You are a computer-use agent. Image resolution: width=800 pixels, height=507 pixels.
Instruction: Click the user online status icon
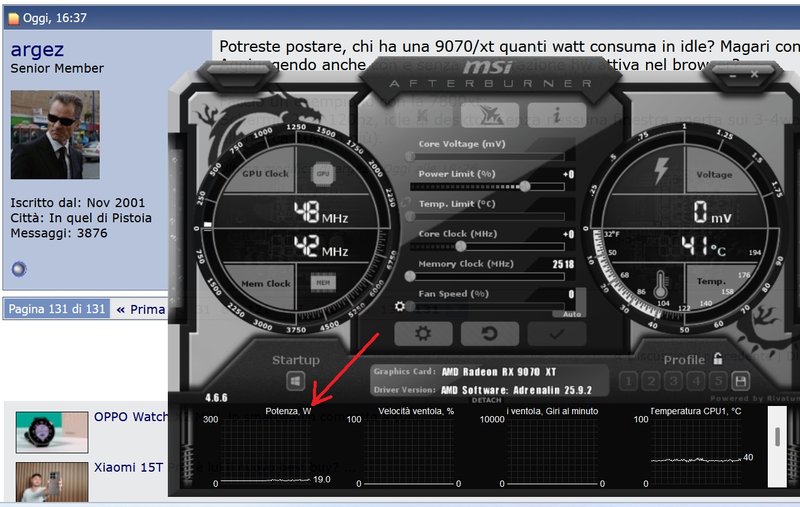click(x=19, y=269)
